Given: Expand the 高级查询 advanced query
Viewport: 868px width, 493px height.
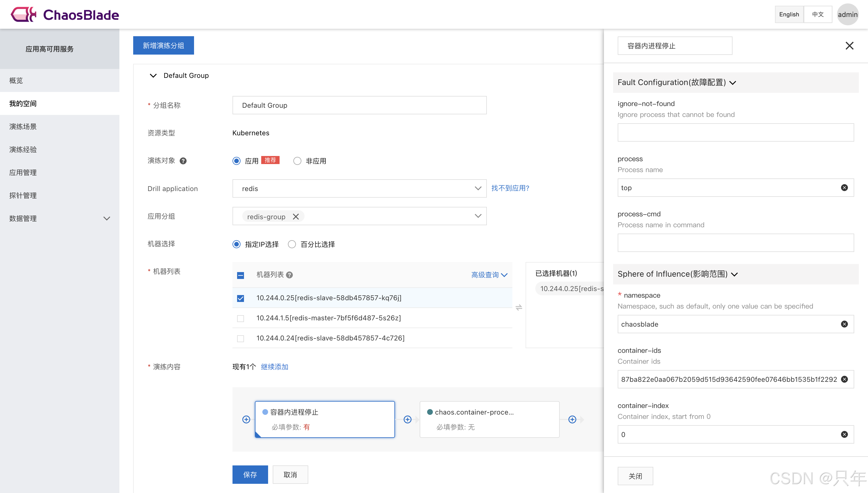Looking at the screenshot, I should (489, 275).
